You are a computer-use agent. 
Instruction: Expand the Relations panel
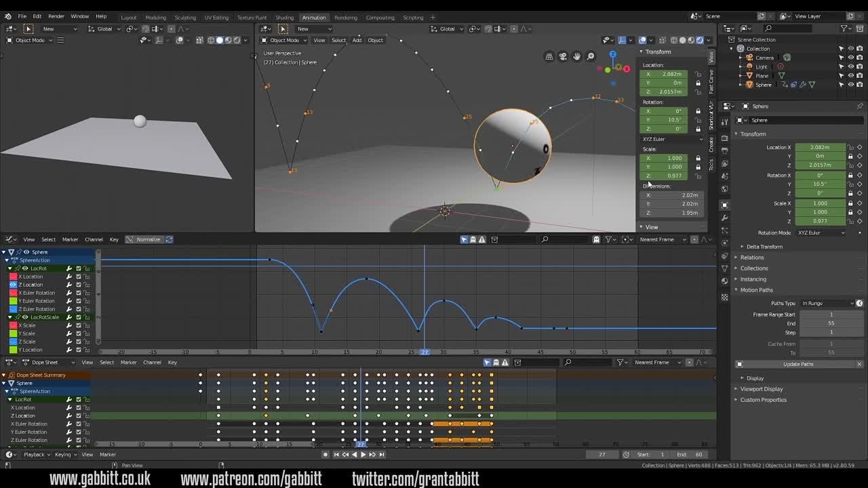(751, 258)
